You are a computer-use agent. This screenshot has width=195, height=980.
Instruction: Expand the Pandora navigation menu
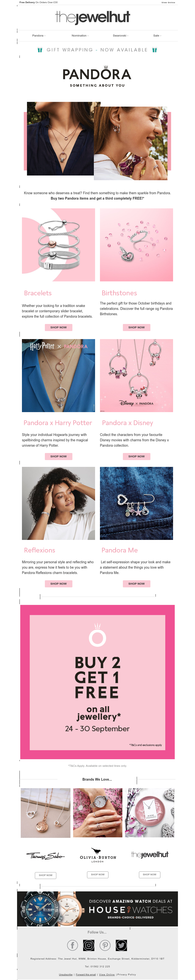39,35
